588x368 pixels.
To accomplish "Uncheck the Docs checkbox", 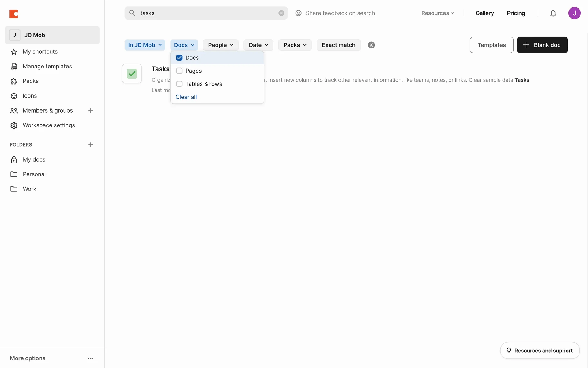I will coord(179,58).
